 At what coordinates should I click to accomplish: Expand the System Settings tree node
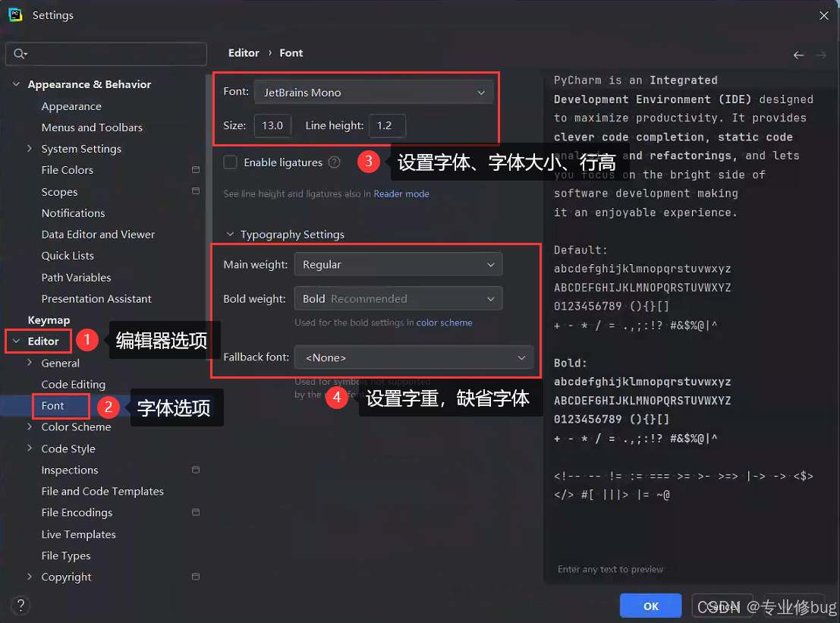point(30,149)
